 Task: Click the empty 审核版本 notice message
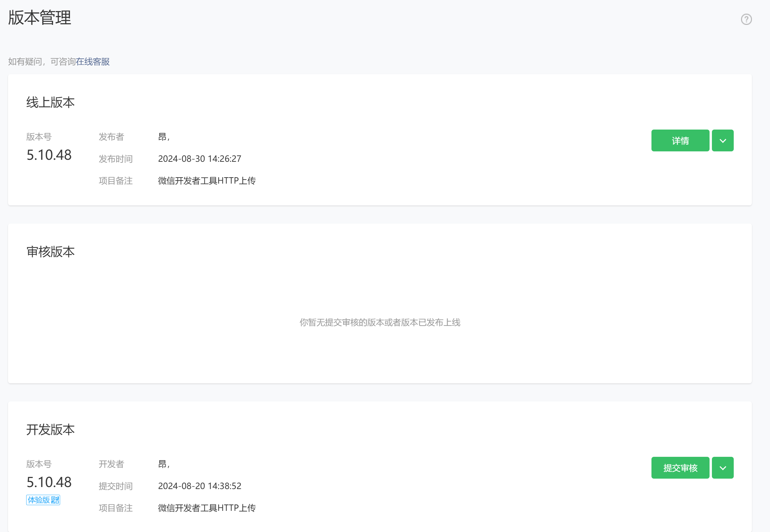click(x=380, y=323)
